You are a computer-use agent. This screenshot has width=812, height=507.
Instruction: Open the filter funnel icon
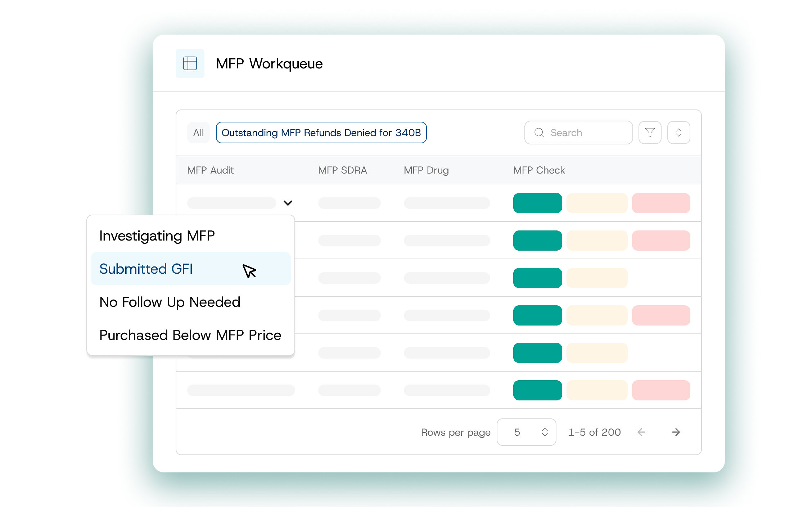pos(650,133)
